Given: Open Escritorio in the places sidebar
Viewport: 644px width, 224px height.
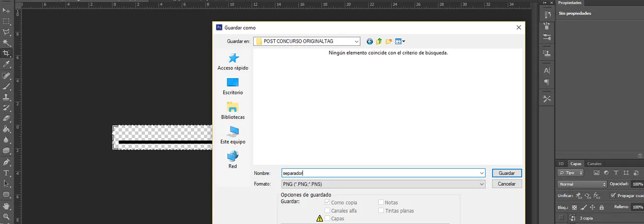Looking at the screenshot, I should click(x=232, y=86).
